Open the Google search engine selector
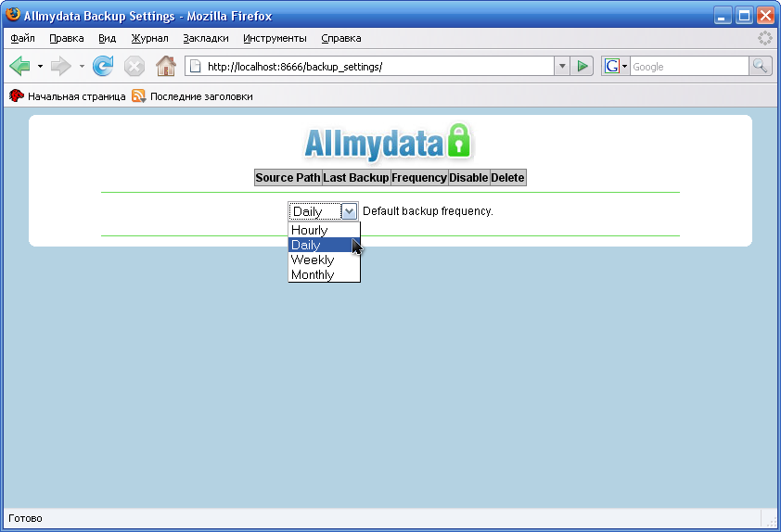781x532 pixels. (x=616, y=66)
